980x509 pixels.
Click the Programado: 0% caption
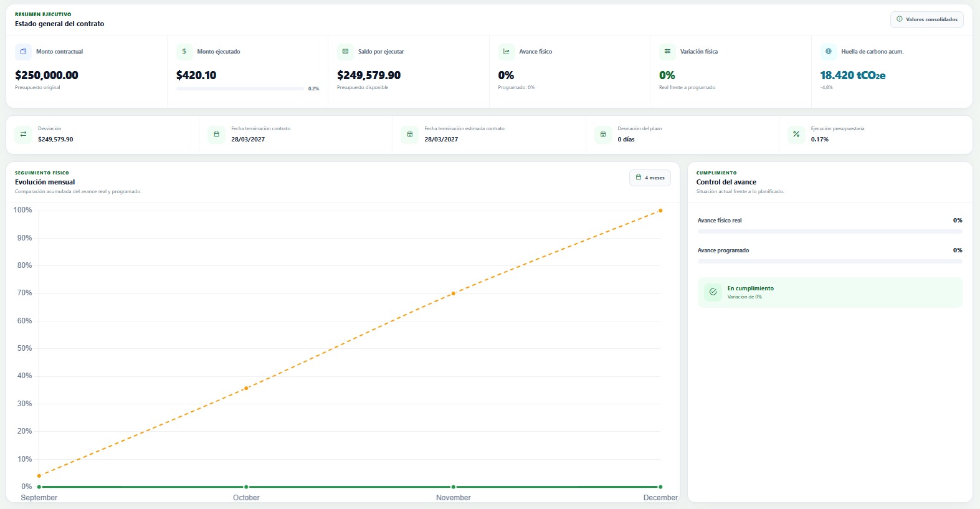(x=516, y=87)
